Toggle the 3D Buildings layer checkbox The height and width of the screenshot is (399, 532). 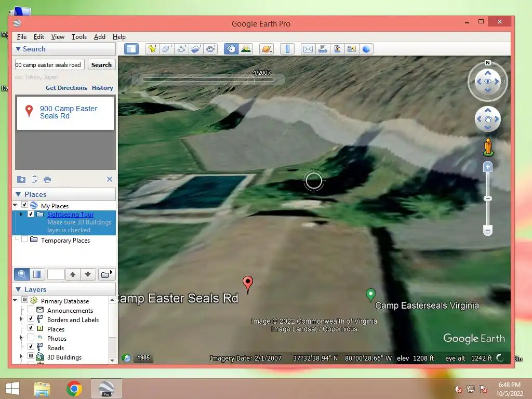[x=31, y=356]
